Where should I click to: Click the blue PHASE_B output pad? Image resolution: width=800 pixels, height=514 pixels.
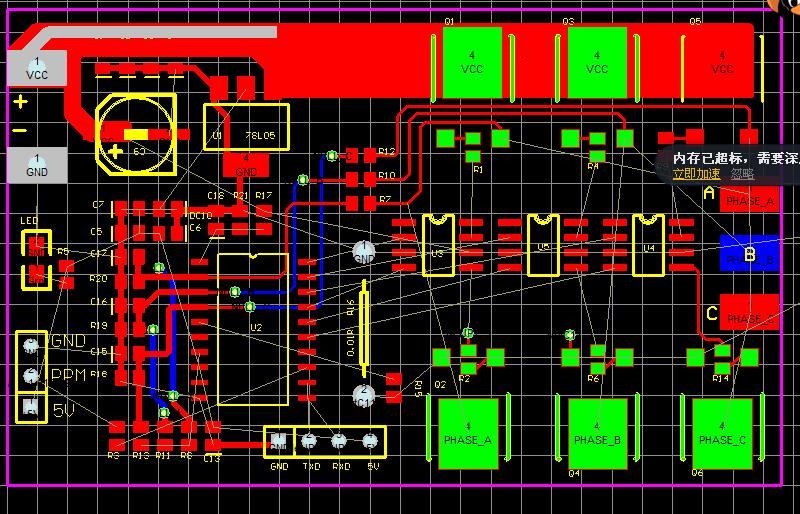click(749, 253)
